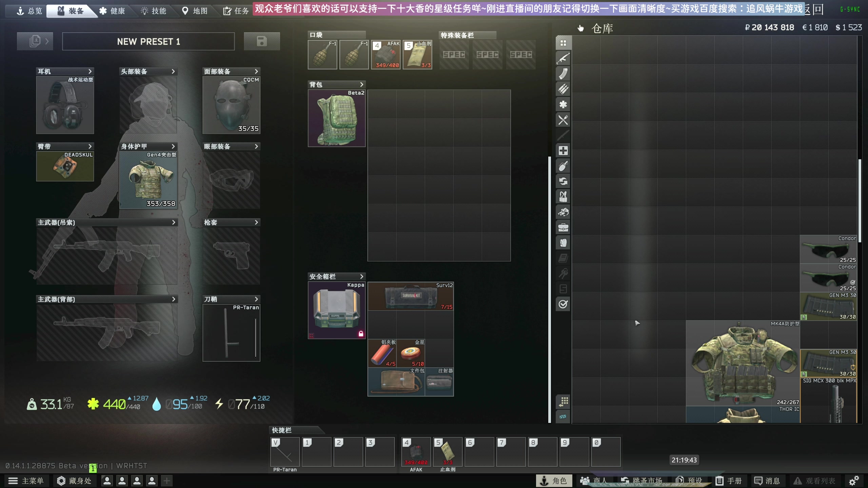Expand 眼部装备 eyewear slot arrow
The width and height of the screenshot is (868, 488).
256,146
